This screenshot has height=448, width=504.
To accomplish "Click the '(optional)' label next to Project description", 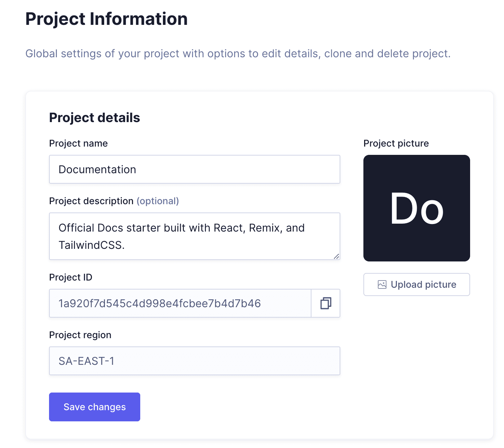I will [x=158, y=201].
